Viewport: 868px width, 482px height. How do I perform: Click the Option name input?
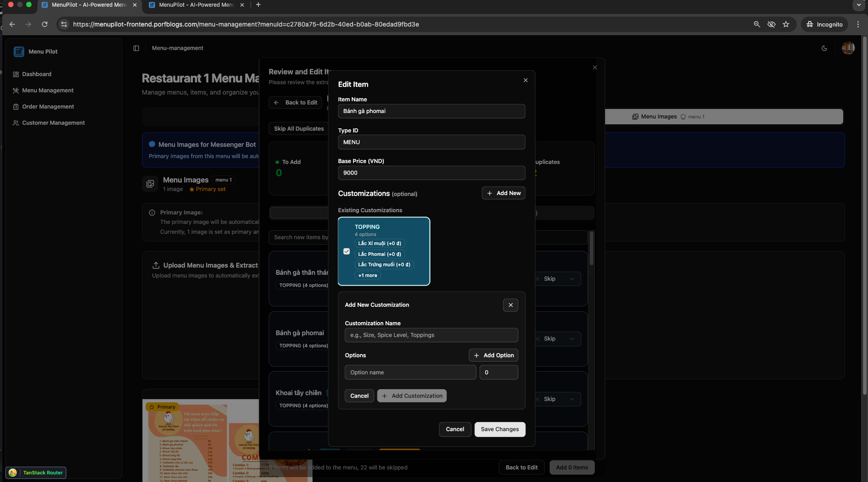click(x=410, y=372)
